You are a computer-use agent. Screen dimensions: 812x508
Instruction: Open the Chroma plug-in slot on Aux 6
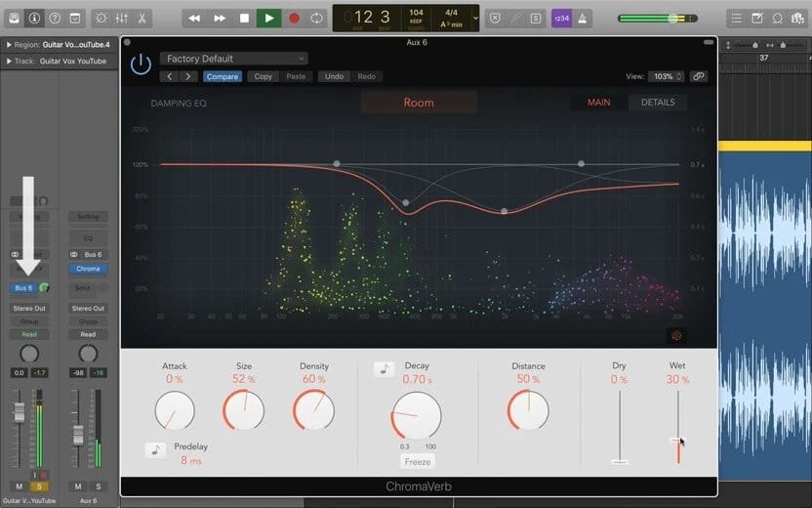tap(88, 269)
